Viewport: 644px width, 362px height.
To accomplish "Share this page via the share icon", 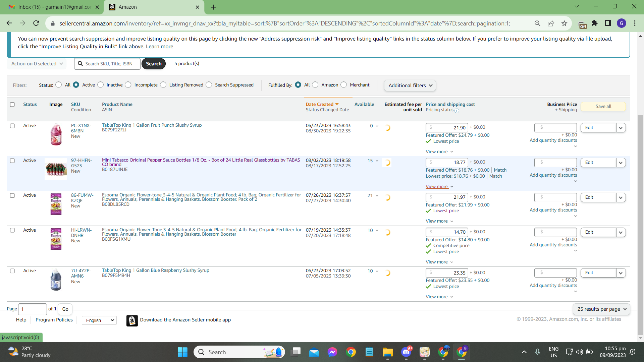I will (551, 23).
